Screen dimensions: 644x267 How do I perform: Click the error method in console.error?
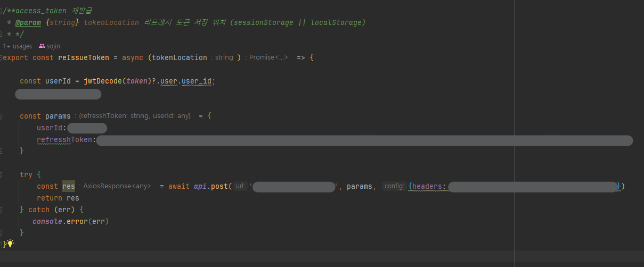tap(77, 221)
